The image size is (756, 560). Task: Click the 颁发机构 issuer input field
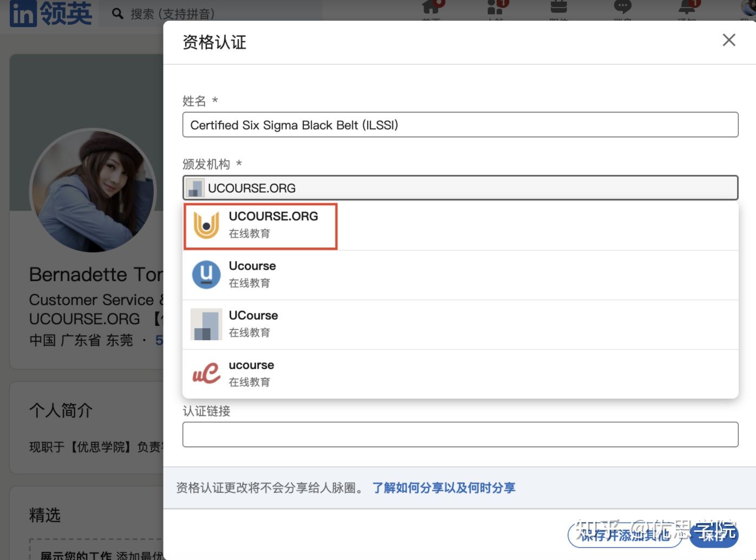[460, 188]
